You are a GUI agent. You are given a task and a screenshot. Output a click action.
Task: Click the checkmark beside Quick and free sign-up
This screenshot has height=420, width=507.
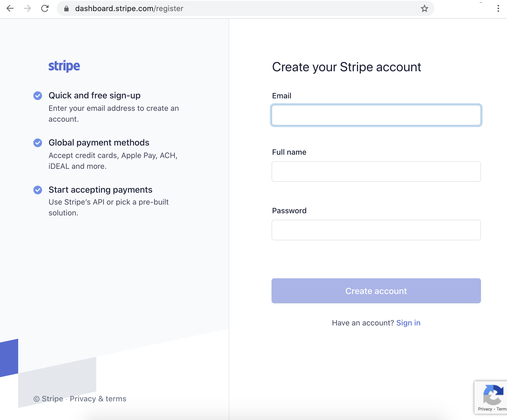point(38,96)
